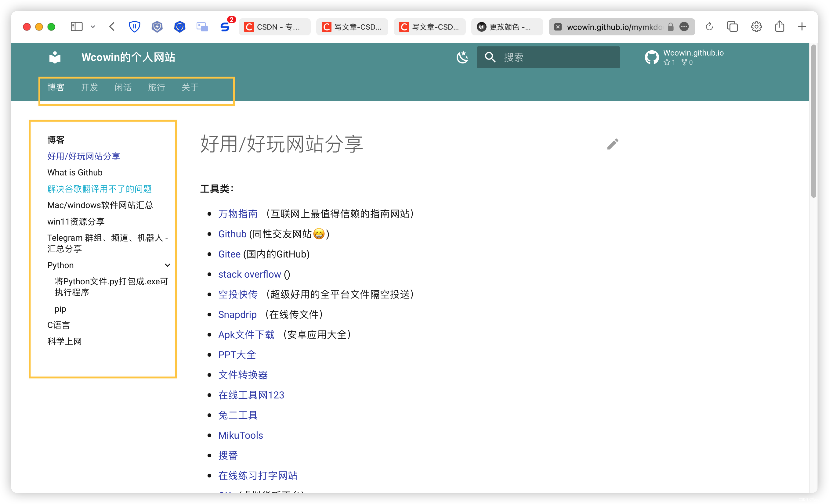Image resolution: width=829 pixels, height=504 pixels.
Task: Click the search magnifier icon
Action: [490, 57]
